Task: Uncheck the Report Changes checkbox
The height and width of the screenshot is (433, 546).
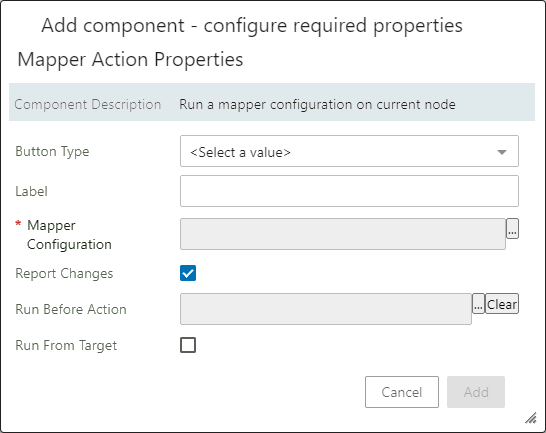Action: [x=188, y=273]
